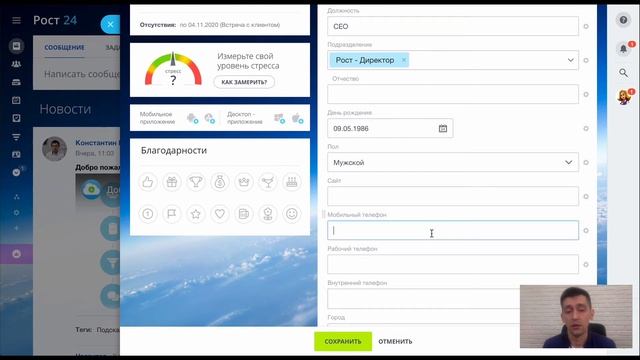Select the heart gratitude badge
The image size is (640, 360).
220,213
